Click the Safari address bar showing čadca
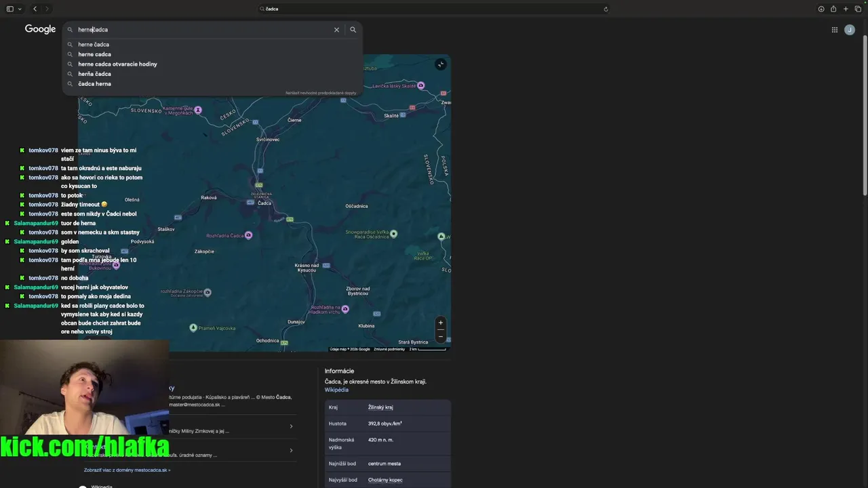Viewport: 868px width, 488px height. (434, 9)
